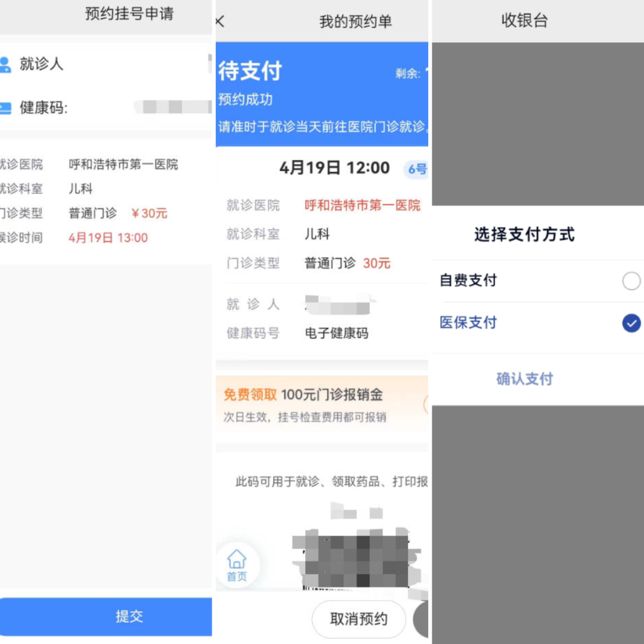Select the 候诊时间 4月19日 13:00 value

coord(108,238)
